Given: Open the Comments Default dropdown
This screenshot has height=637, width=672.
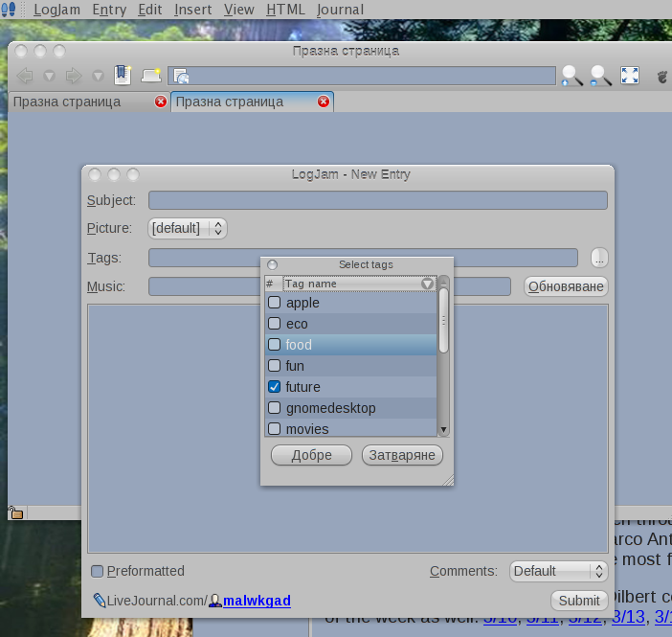Looking at the screenshot, I should [x=558, y=571].
